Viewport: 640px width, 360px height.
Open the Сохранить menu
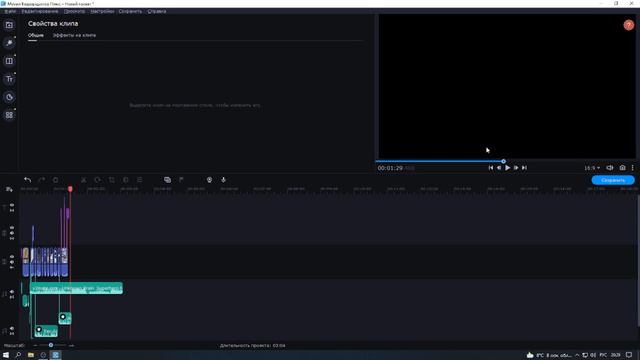(x=130, y=11)
